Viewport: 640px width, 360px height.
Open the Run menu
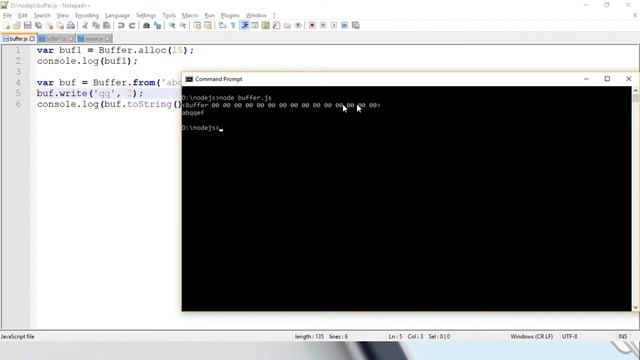point(209,16)
